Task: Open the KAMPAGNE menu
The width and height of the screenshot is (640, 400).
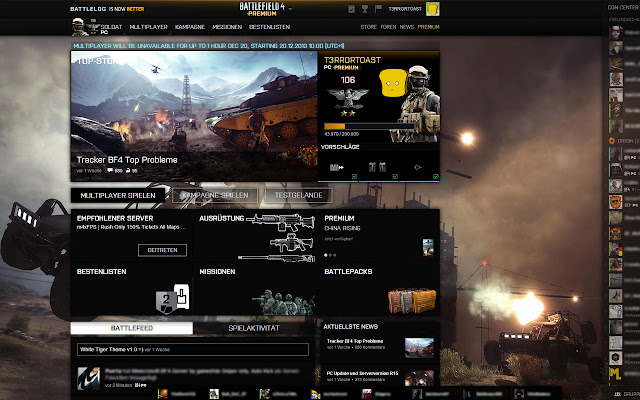Action: coord(190,27)
